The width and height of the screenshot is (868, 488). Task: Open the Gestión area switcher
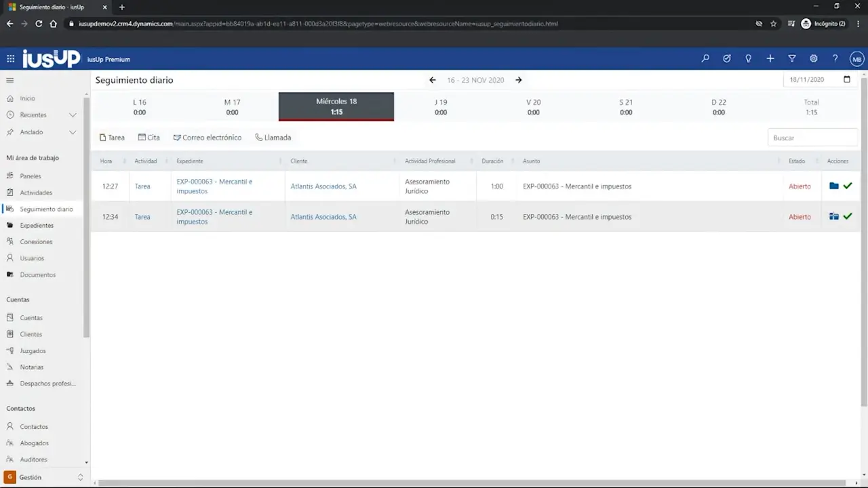pos(45,477)
